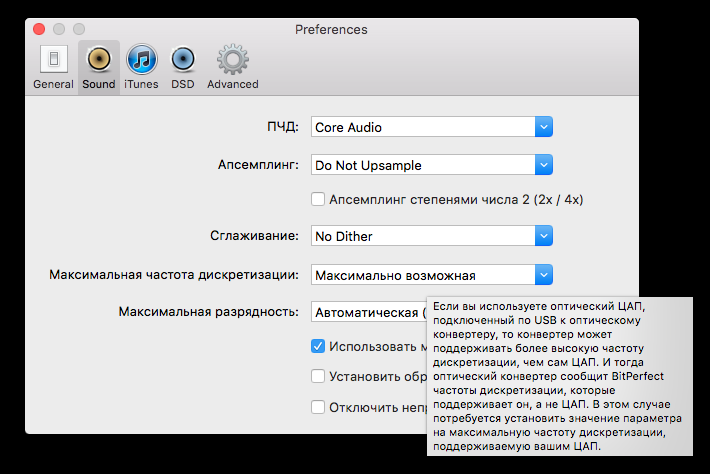Click the DSD disc icon
The width and height of the screenshot is (710, 474).
(x=182, y=61)
